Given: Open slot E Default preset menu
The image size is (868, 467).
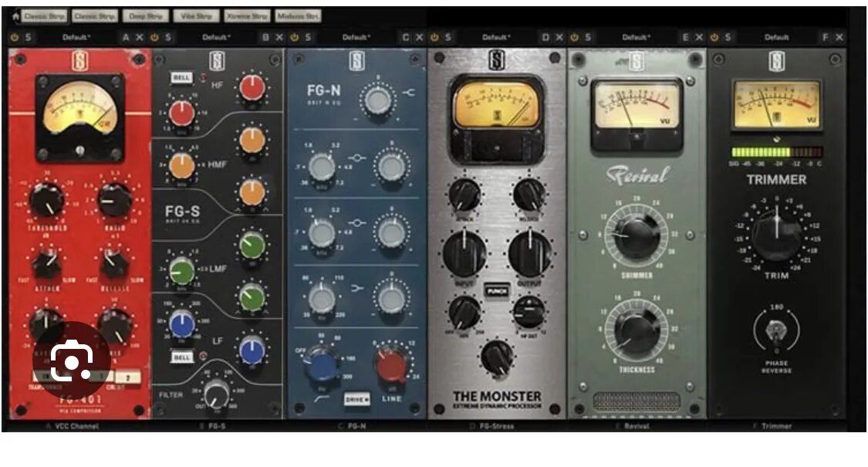Looking at the screenshot, I should [x=636, y=38].
